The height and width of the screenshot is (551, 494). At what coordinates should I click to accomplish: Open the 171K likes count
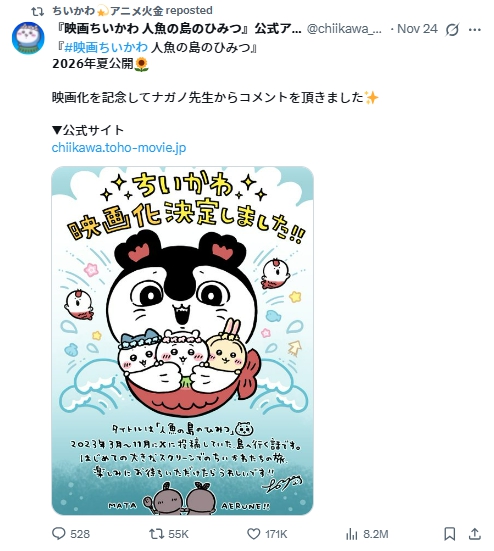tap(276, 534)
